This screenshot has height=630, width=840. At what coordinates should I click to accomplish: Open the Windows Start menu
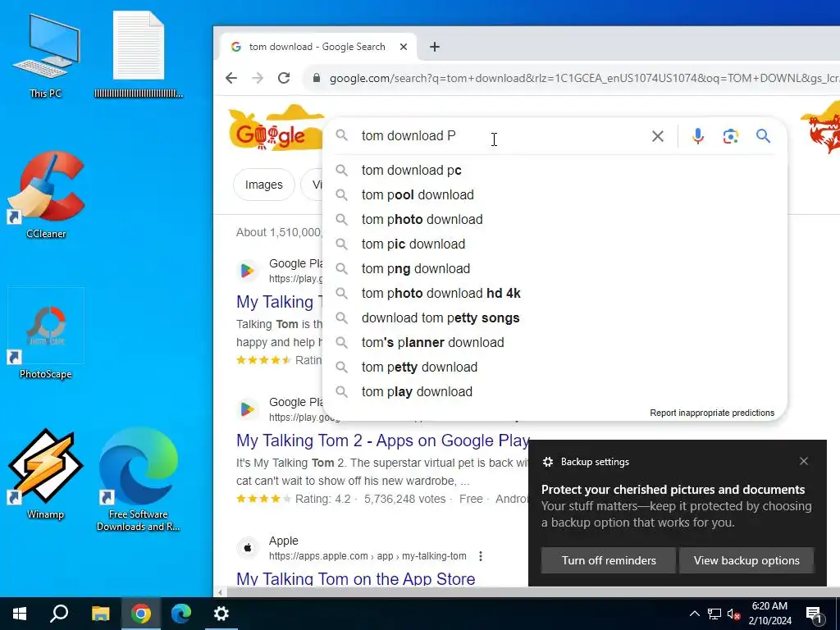click(x=20, y=614)
